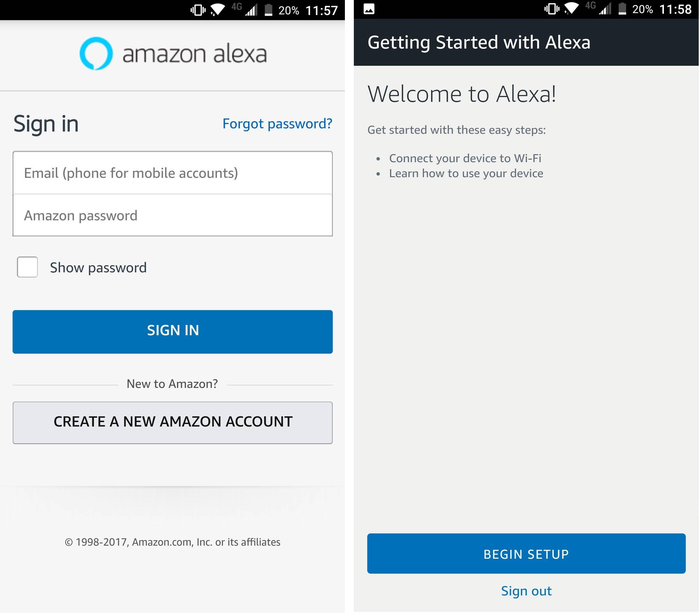700x613 pixels.
Task: Tap the vibrate mode icon on left screen
Action: [198, 10]
